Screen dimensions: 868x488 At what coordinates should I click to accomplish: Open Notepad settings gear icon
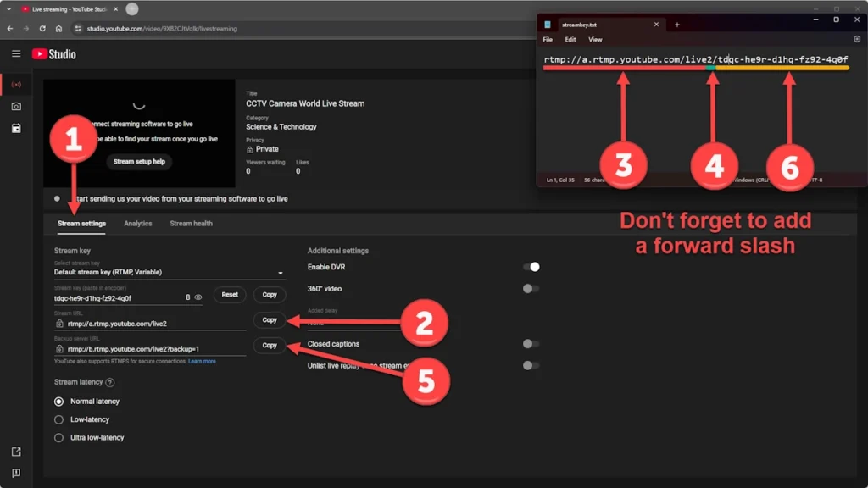point(857,39)
